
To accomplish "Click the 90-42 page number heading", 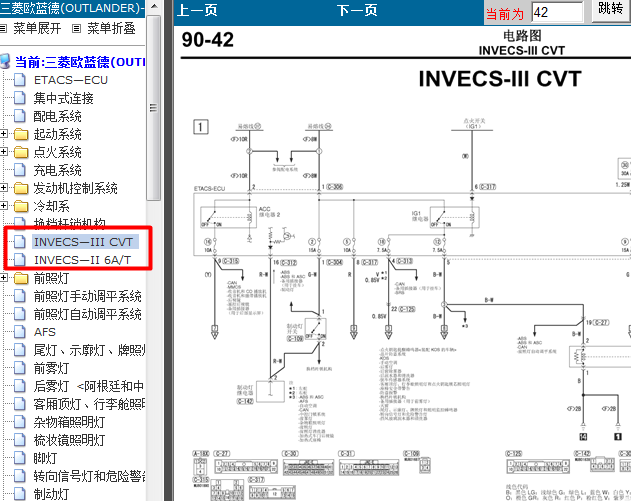I will point(208,39).
